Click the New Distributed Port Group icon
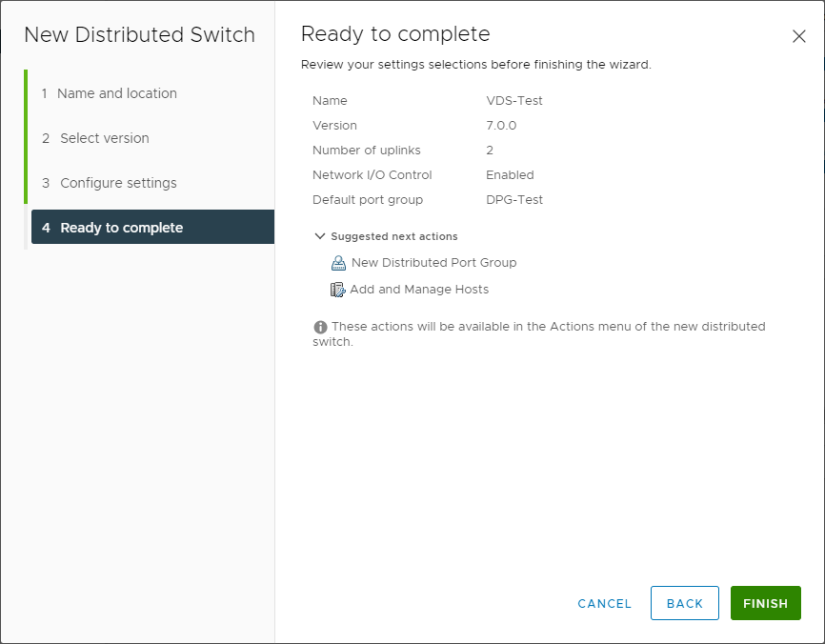 point(338,263)
